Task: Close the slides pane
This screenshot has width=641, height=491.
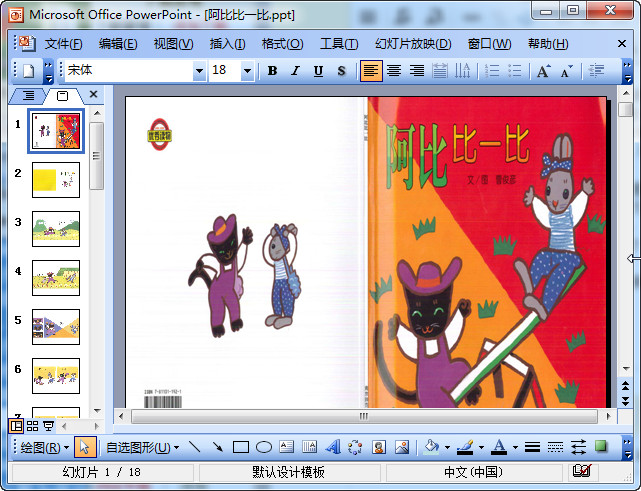Action: point(93,94)
